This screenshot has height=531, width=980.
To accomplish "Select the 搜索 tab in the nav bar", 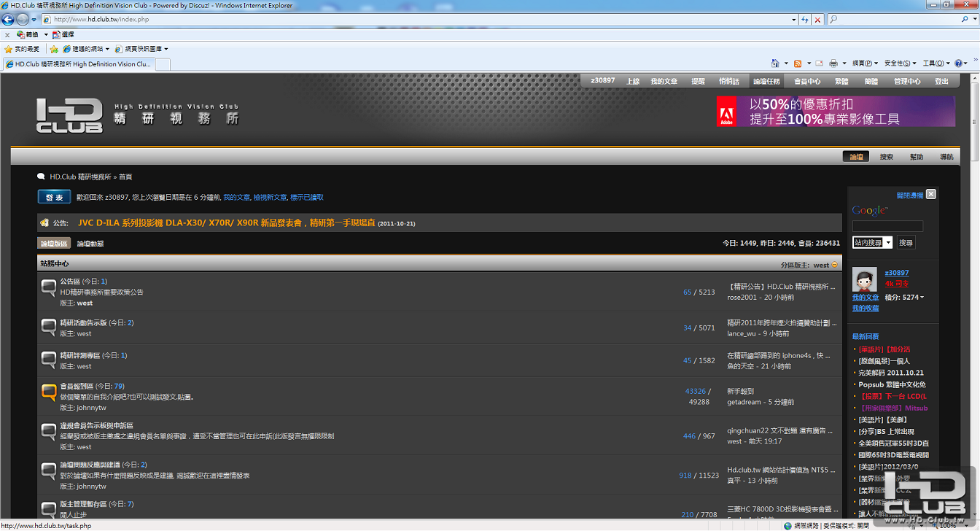I will [886, 157].
